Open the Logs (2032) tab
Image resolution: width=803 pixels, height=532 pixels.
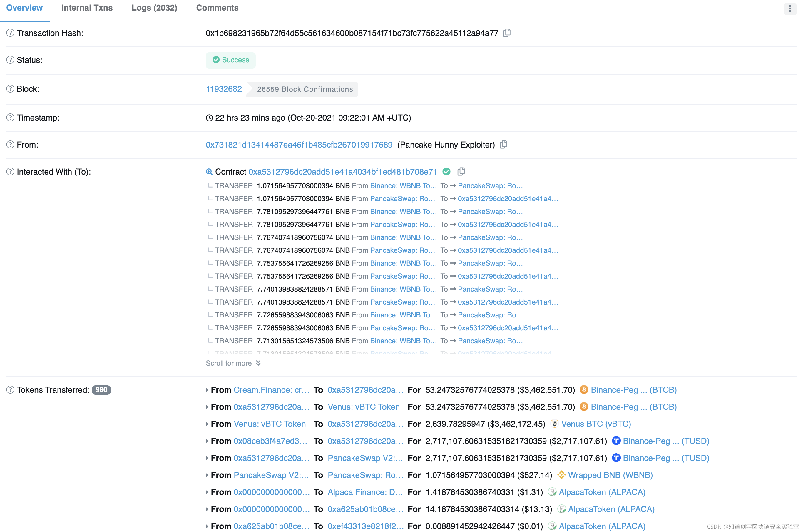pos(154,8)
